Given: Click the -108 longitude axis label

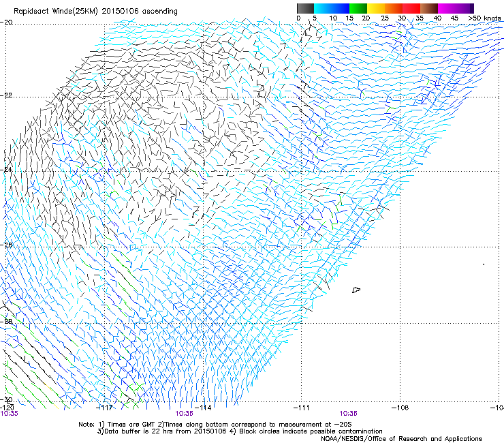Looking at the screenshot, I should pos(400,408).
